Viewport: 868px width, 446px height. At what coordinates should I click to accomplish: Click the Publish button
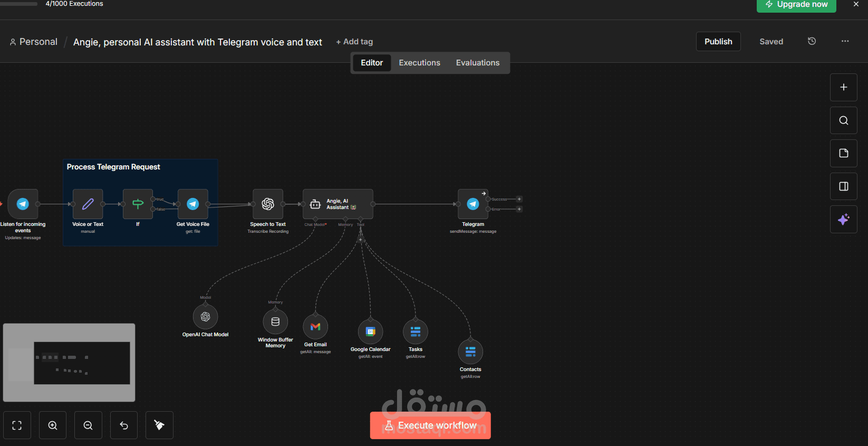[718, 42]
